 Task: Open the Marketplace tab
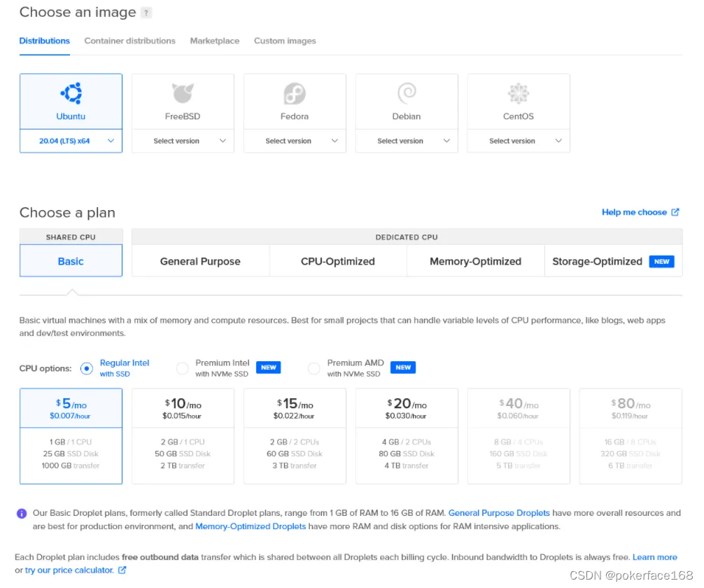[215, 41]
